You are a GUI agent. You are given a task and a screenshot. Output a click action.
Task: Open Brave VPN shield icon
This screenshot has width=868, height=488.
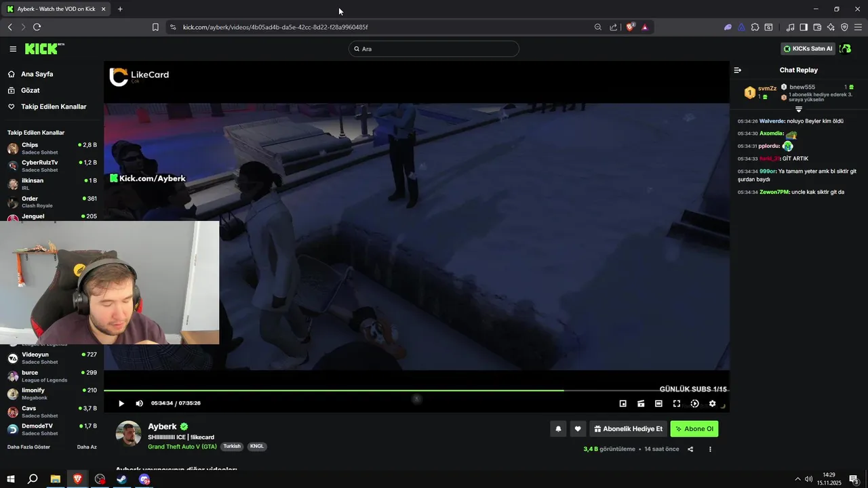pyautogui.click(x=844, y=27)
